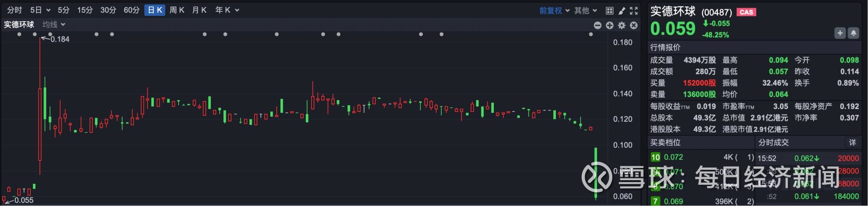Click the percentage change -48.25%
Screen dimensions: 868x206
point(715,35)
